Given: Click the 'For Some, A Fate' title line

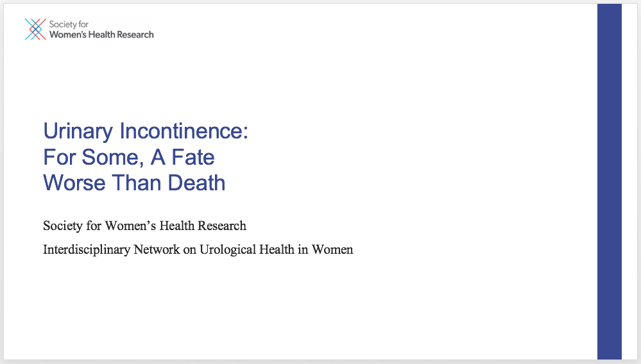Looking at the screenshot, I should (129, 157).
